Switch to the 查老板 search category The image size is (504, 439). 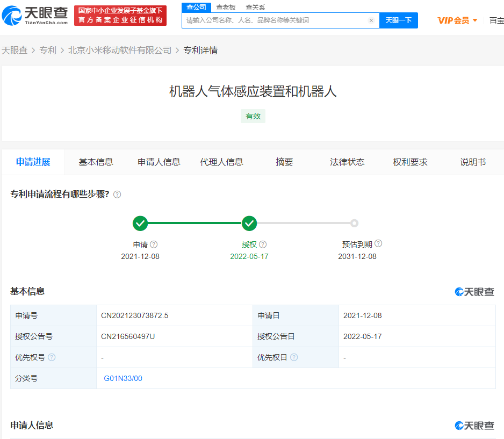[x=226, y=7]
